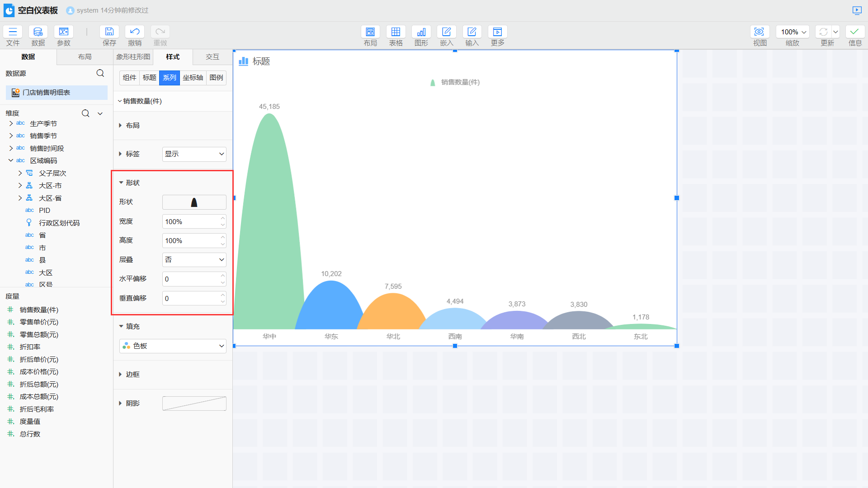868x488 pixels.
Task: Switch to the 交互 tab
Action: point(212,57)
